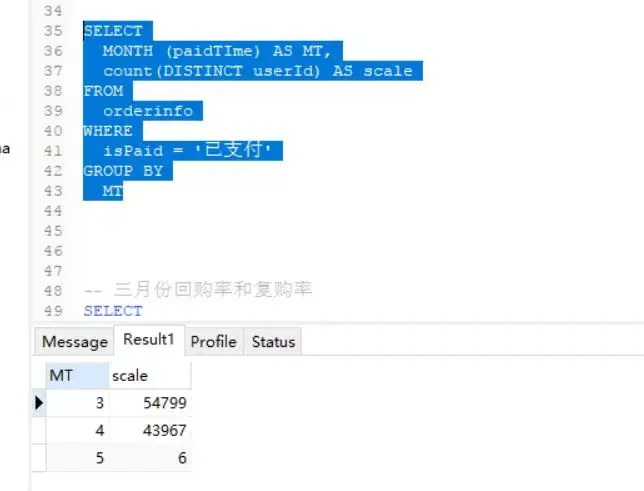Click the GROUP BY keyword line
The image size is (644, 491).
(x=123, y=171)
